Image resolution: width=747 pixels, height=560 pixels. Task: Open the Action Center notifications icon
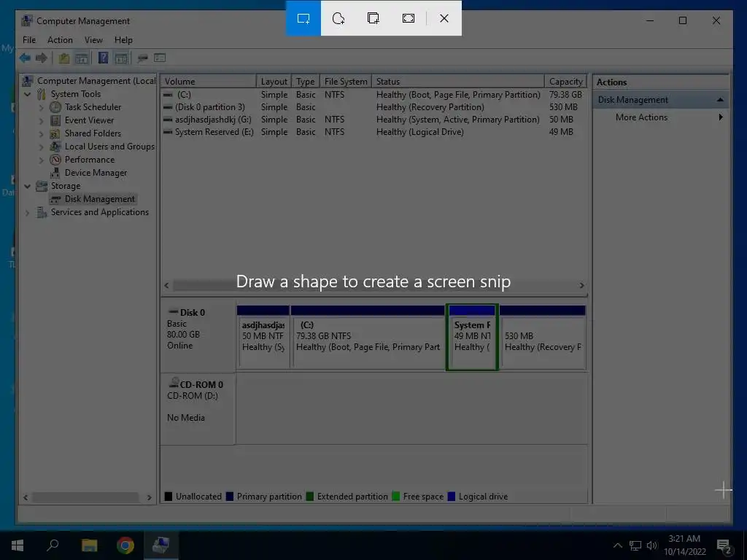724,546
